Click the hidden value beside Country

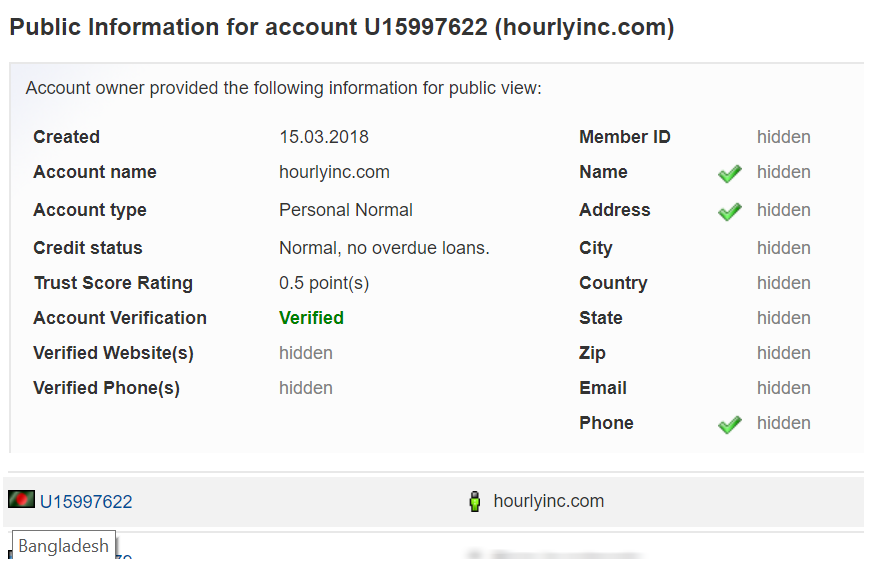coord(783,283)
